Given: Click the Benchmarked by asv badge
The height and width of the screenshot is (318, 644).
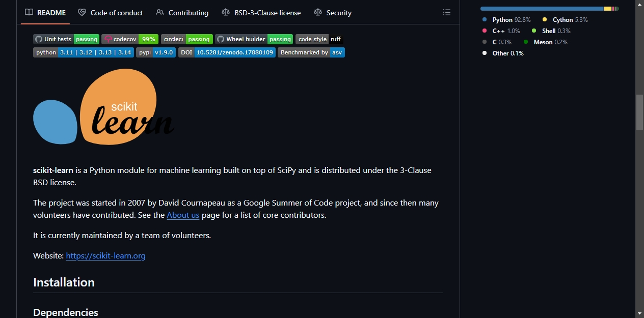Looking at the screenshot, I should [311, 52].
